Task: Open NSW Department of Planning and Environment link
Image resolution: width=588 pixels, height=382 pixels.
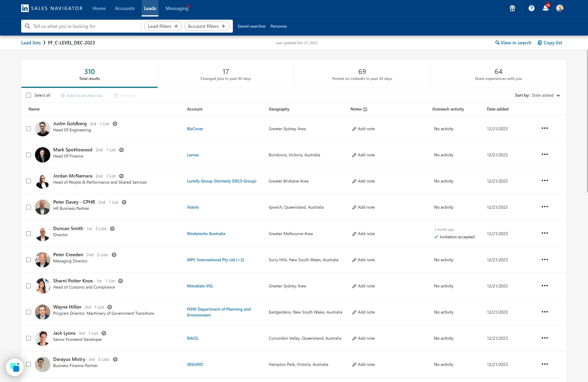Action: [219, 312]
